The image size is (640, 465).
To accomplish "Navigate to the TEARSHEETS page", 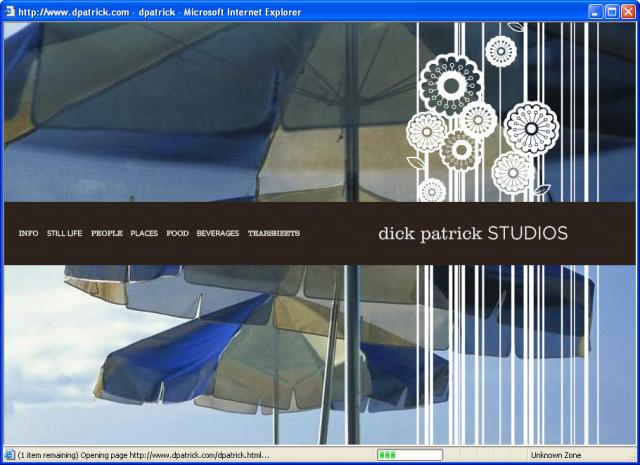I will [274, 234].
